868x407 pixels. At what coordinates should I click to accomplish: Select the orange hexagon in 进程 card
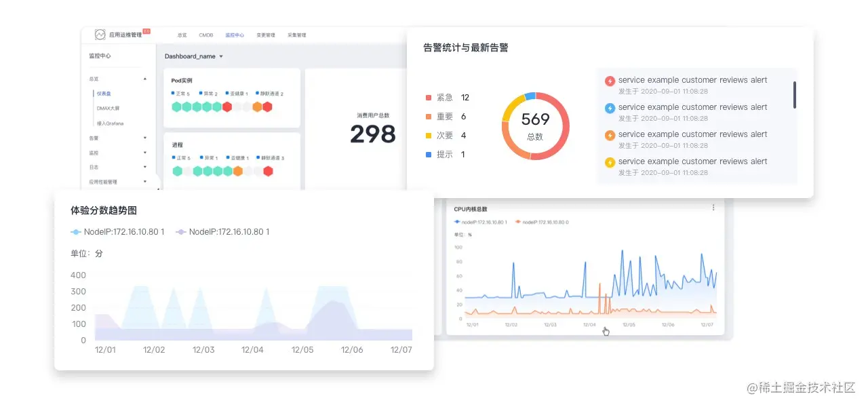click(237, 171)
